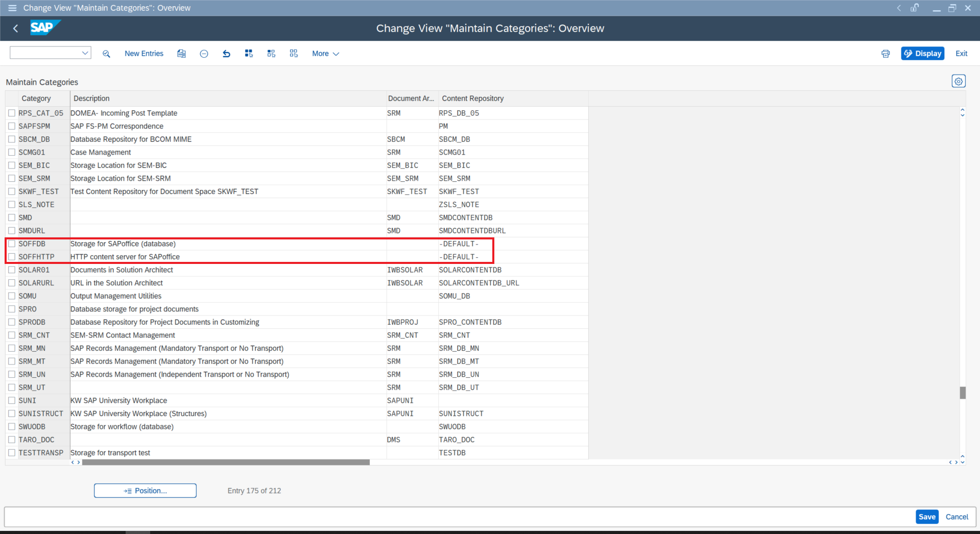Click the Position... button
Image resolution: width=980 pixels, height=534 pixels.
click(x=145, y=490)
